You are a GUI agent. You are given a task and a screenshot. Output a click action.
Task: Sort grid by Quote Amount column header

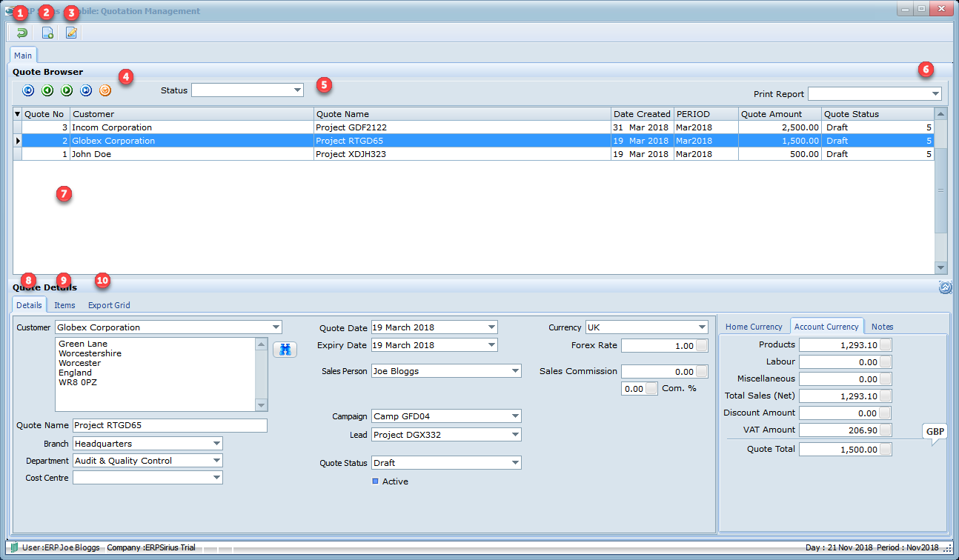(780, 114)
